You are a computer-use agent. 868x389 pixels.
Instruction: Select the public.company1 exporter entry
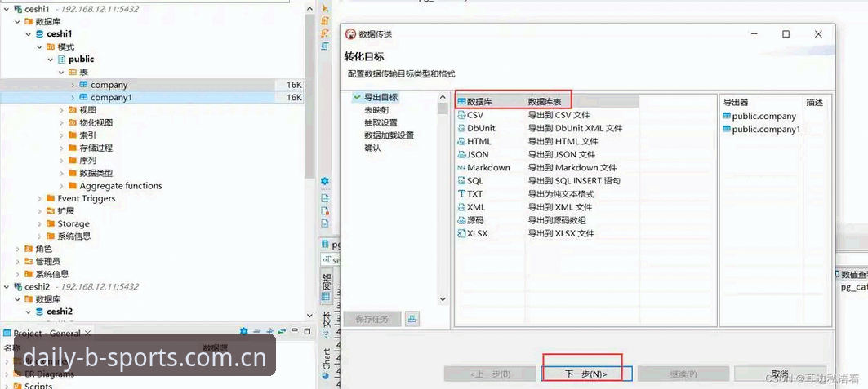[x=762, y=130]
